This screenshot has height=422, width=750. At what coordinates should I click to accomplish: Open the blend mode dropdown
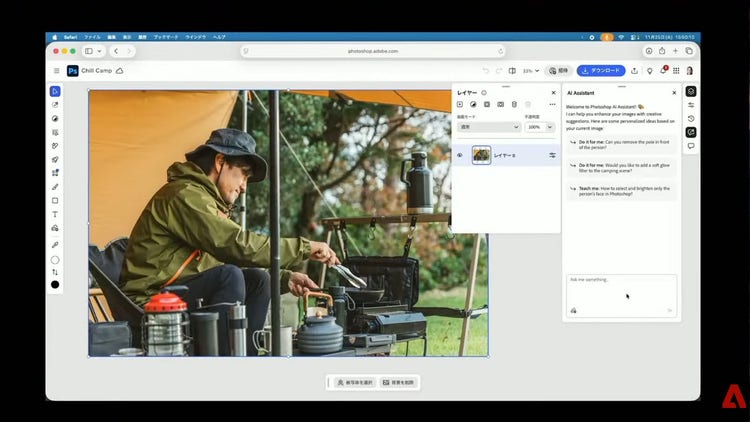click(488, 127)
